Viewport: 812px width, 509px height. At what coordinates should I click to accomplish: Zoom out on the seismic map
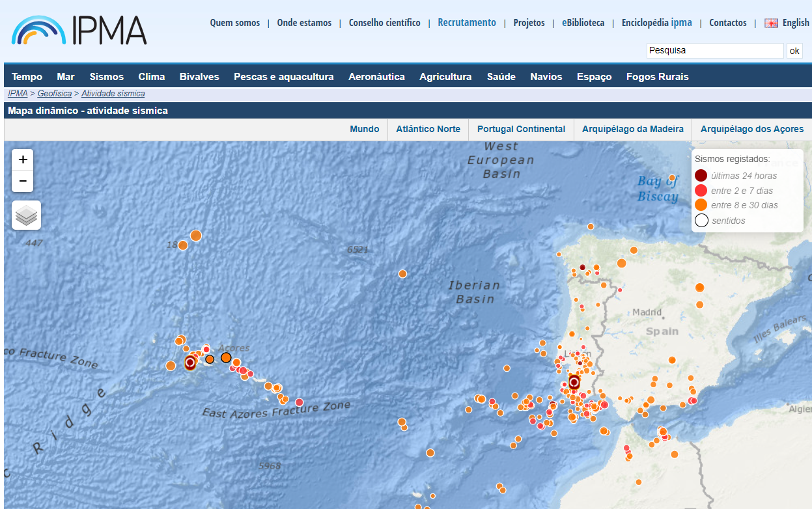pos(23,181)
